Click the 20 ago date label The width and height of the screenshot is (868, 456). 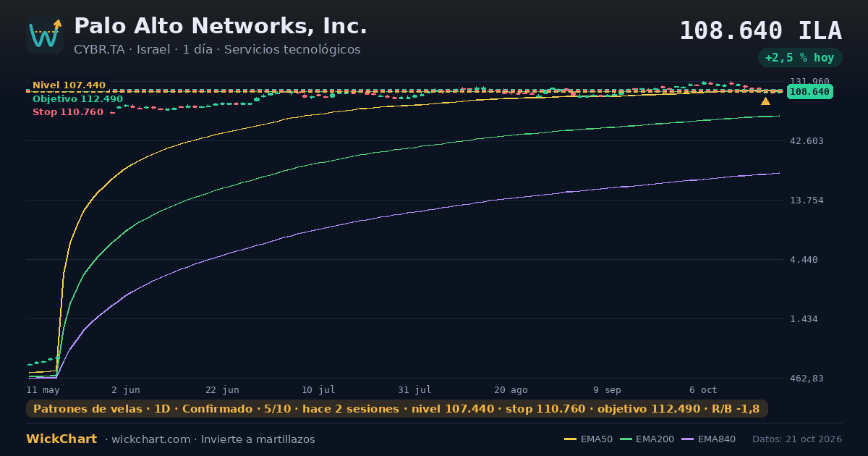(511, 389)
